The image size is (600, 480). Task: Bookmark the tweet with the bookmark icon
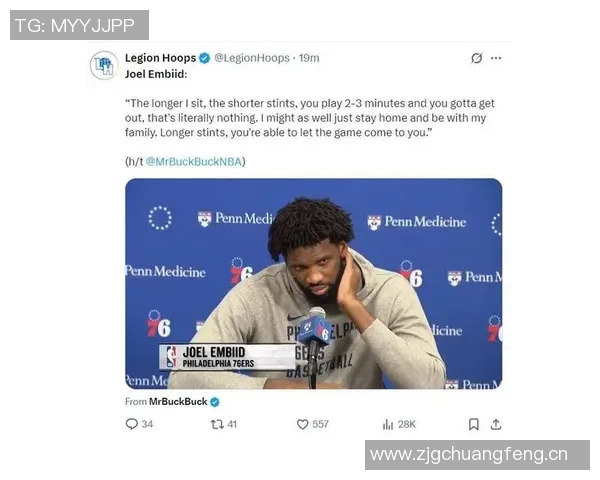[474, 424]
